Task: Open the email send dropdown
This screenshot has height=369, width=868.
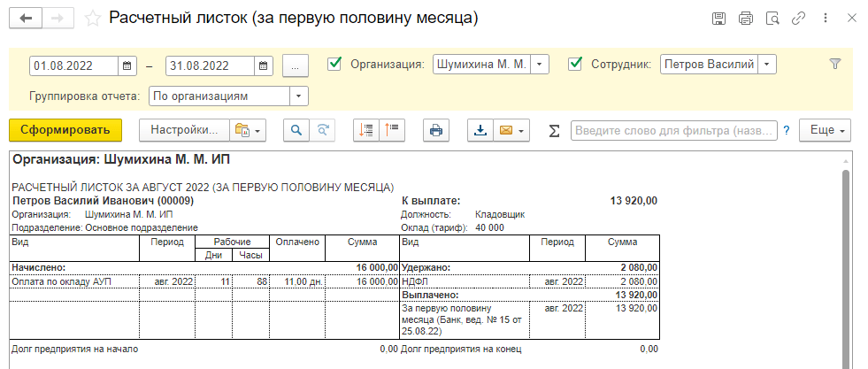Action: coord(511,130)
